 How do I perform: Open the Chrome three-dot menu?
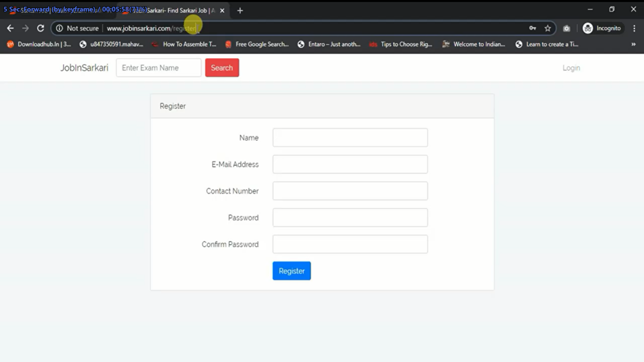coord(634,28)
